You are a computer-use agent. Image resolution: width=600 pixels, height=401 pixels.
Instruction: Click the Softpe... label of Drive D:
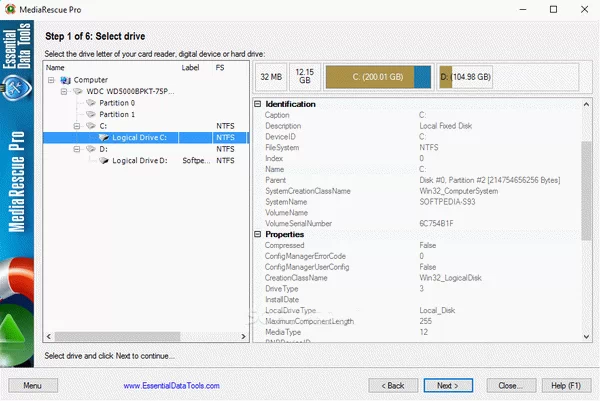pyautogui.click(x=196, y=161)
